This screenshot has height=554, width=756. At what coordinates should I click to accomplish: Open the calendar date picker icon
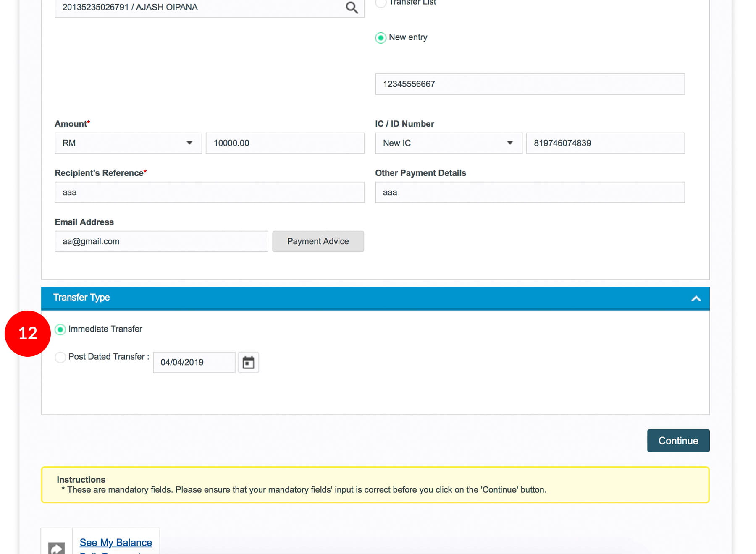click(248, 362)
